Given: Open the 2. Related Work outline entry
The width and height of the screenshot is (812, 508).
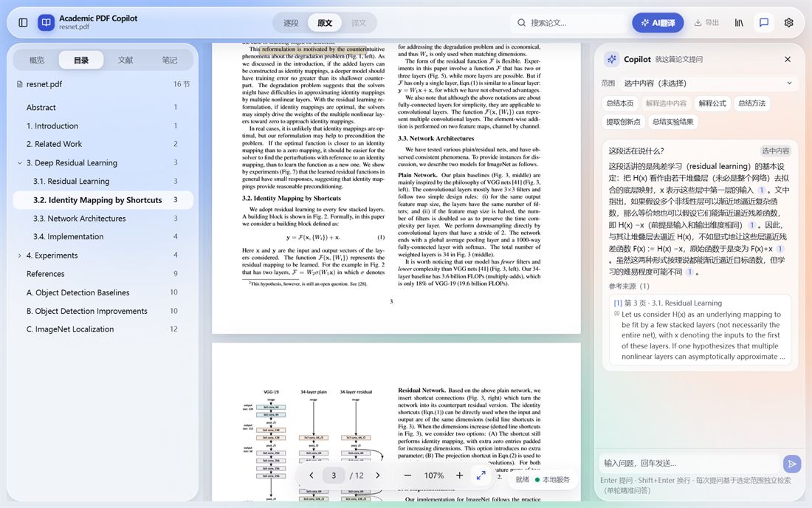Looking at the screenshot, I should click(103, 144).
